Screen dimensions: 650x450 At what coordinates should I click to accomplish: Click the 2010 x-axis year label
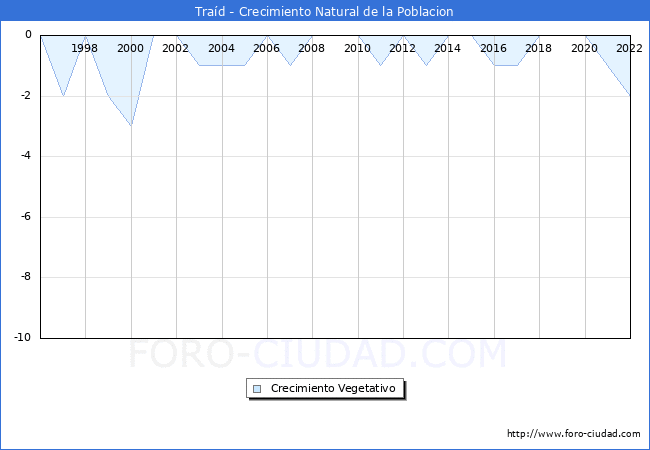point(357,48)
